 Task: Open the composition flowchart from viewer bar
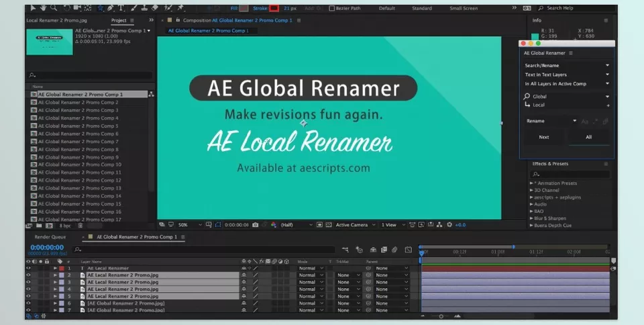(439, 225)
